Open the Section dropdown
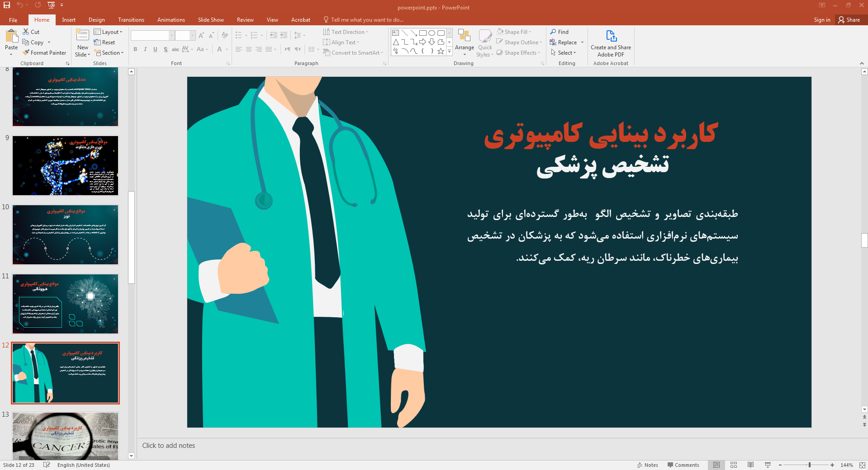The height and width of the screenshot is (470, 868). 109,52
